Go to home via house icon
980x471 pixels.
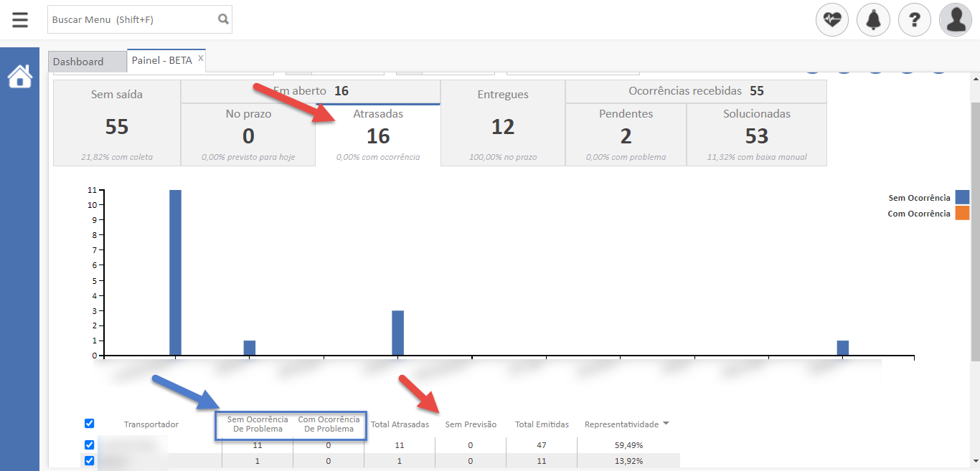[x=20, y=76]
